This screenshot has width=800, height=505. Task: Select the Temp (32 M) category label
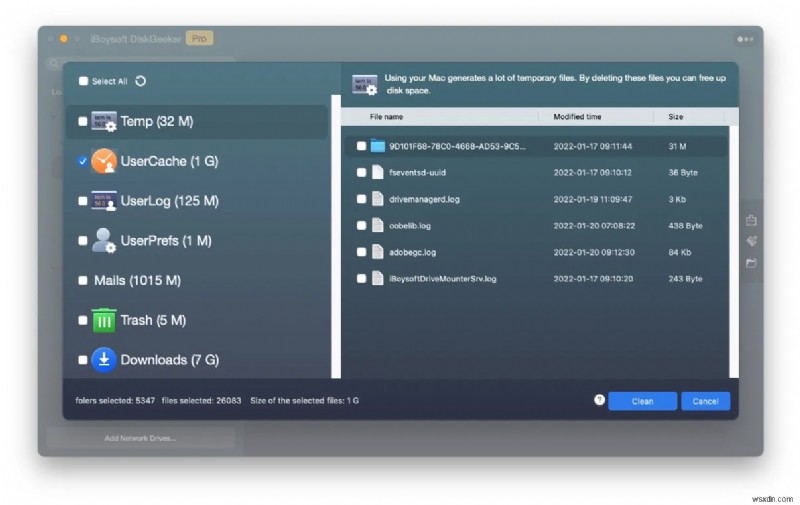(157, 121)
